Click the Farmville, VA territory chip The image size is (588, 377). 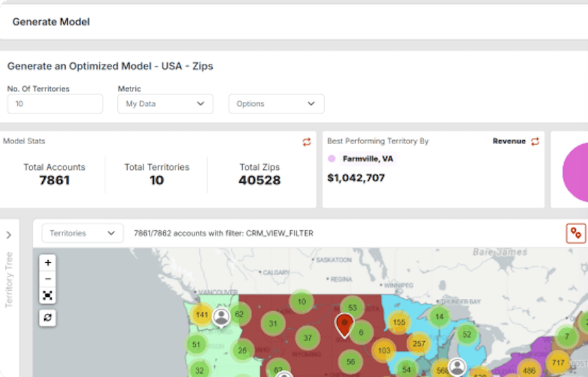[368, 159]
